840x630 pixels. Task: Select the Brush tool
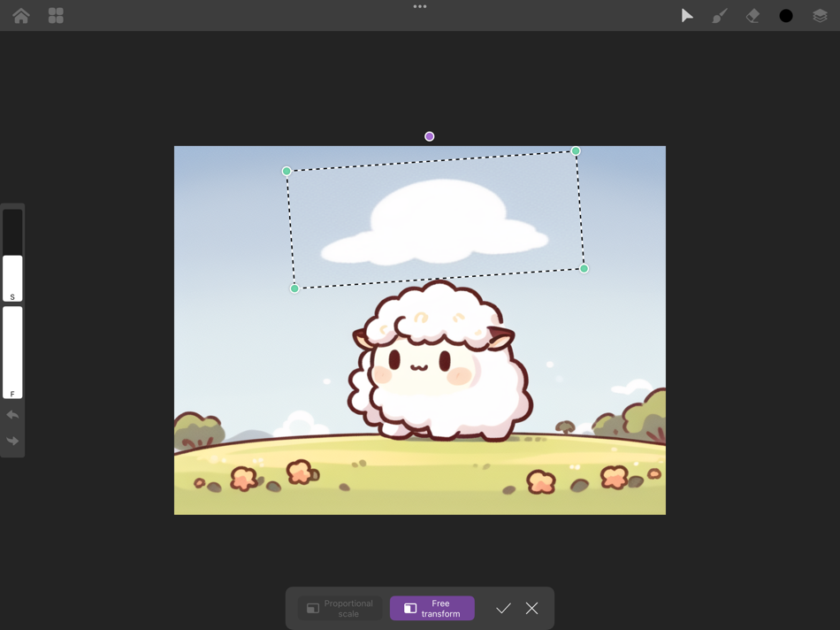click(719, 15)
